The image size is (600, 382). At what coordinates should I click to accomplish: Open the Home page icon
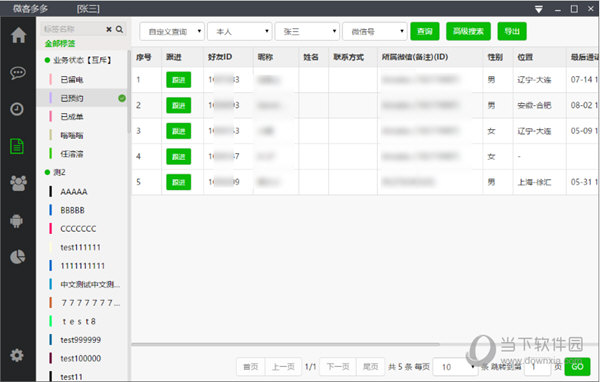(x=18, y=35)
